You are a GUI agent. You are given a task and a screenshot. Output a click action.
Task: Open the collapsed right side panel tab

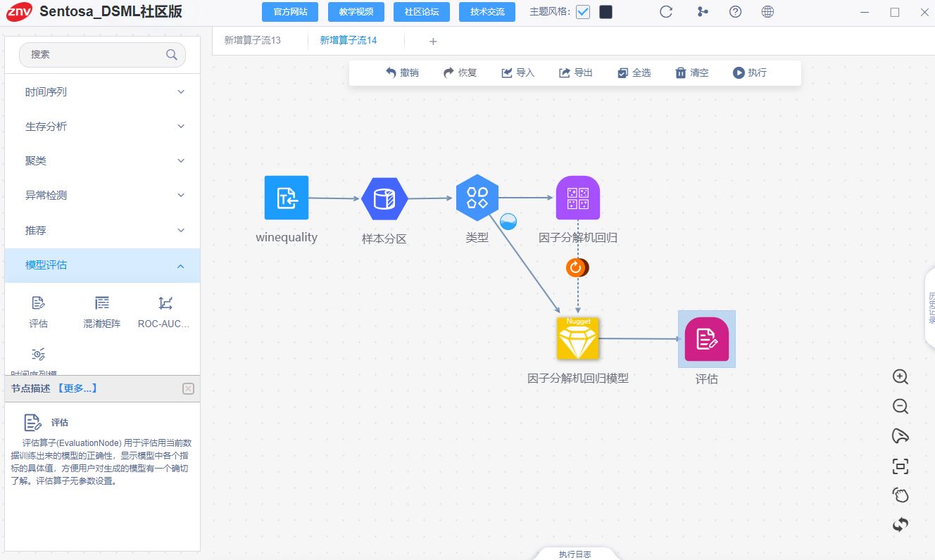tap(930, 307)
